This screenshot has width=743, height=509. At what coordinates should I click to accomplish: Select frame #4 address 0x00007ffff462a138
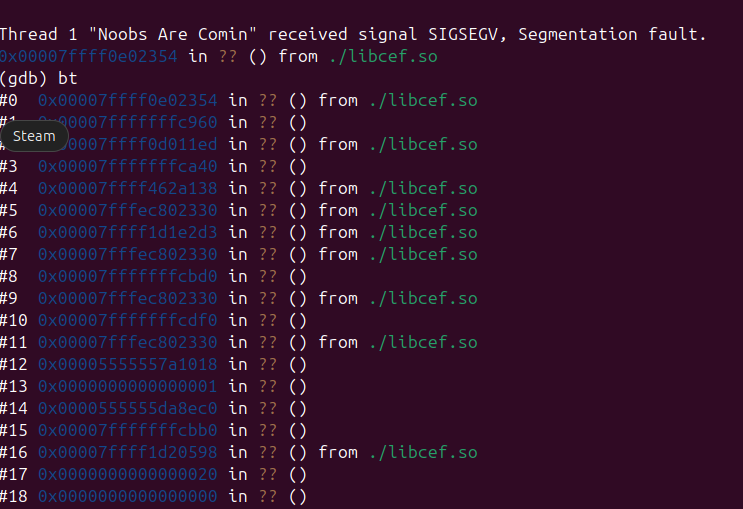pos(127,189)
